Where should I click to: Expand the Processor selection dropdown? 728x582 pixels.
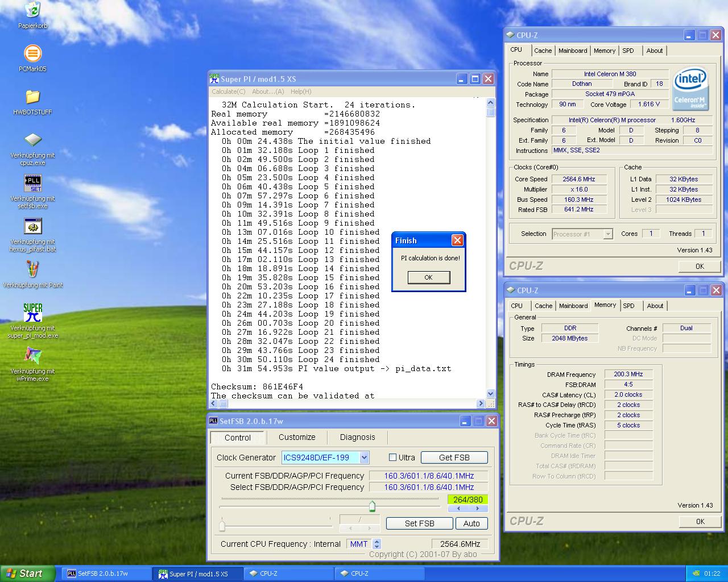(608, 234)
